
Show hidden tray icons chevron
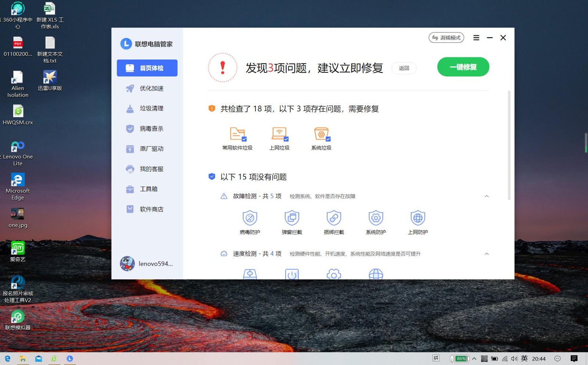474,359
